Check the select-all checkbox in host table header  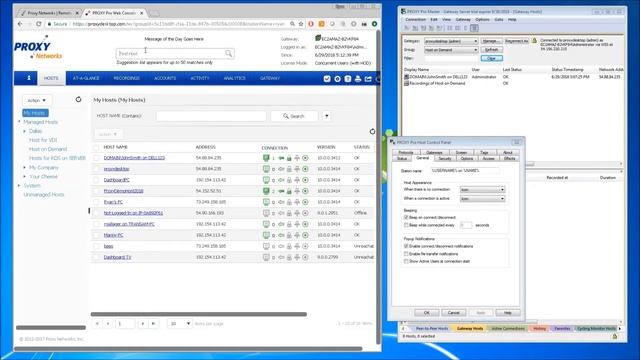click(96, 147)
